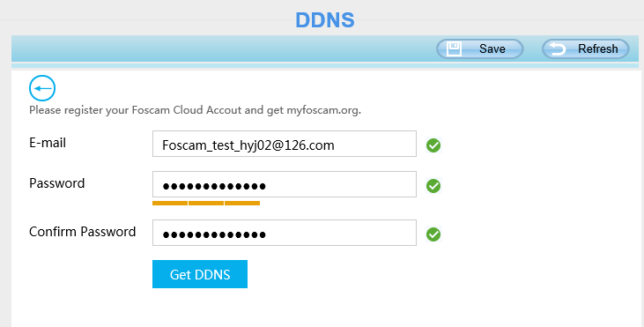This screenshot has width=644, height=327.
Task: Click the Refresh button
Action: coord(586,48)
